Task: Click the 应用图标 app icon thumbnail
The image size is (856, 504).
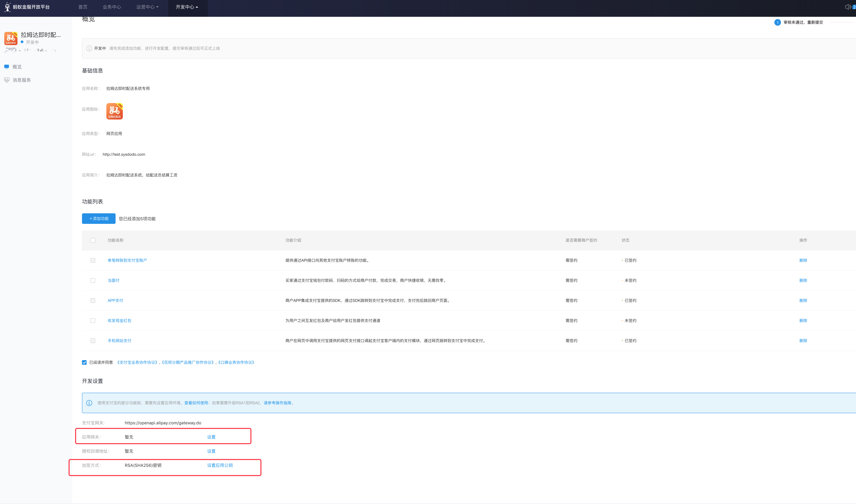Action: 114,111
